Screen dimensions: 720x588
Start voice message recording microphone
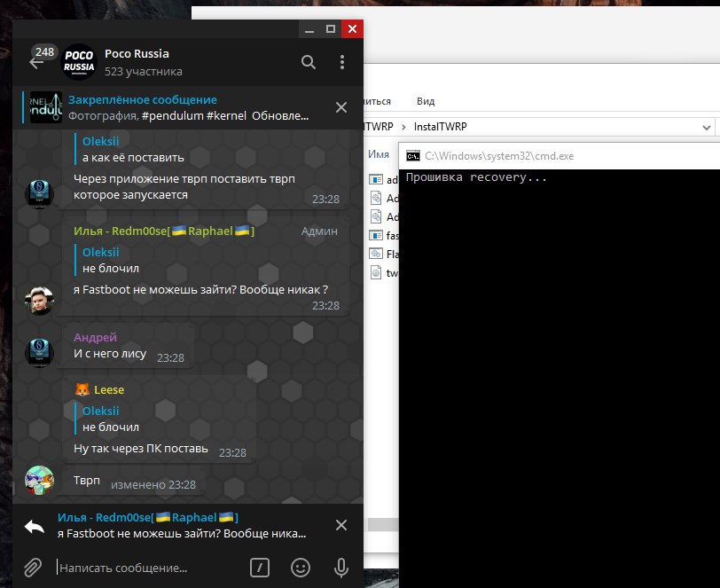tap(341, 568)
